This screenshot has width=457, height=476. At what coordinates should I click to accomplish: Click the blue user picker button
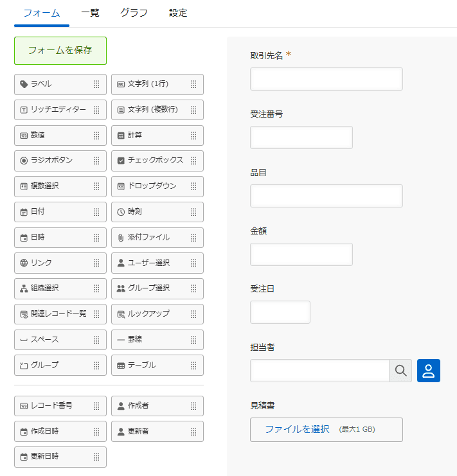[x=429, y=371]
